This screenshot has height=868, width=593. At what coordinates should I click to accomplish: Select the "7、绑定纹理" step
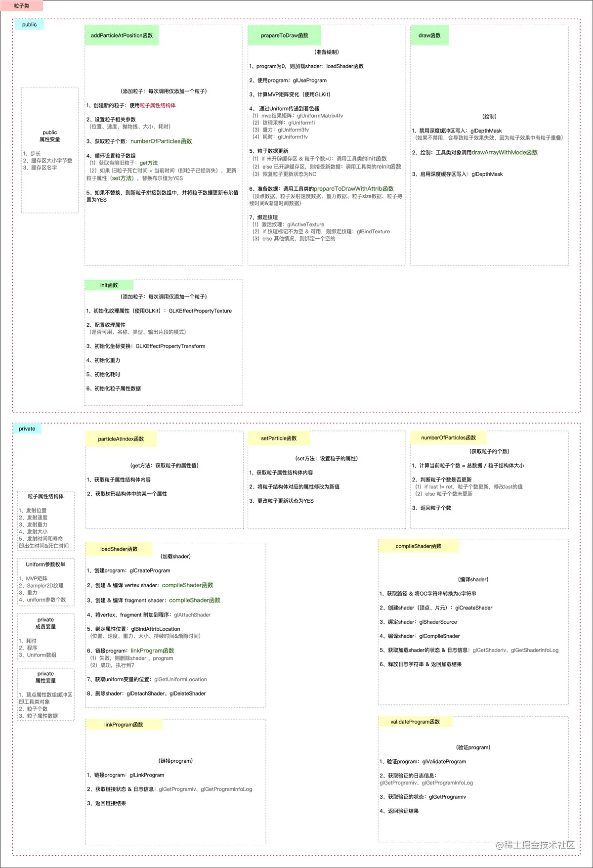(x=263, y=217)
